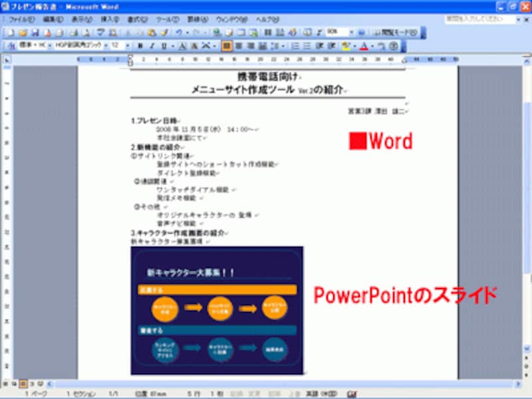This screenshot has height=399, width=532.
Task: Open Print Preview from the toolbar
Action: 86,33
